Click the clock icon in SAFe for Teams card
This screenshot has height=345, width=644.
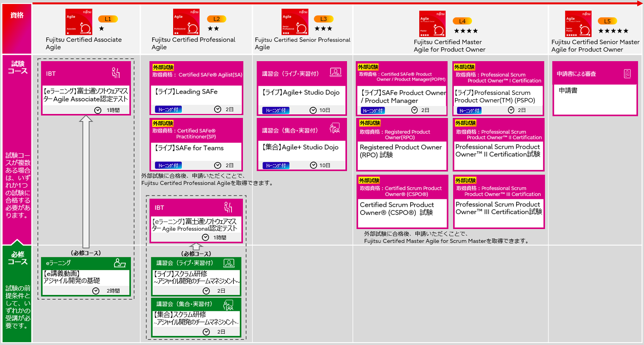pos(218,166)
